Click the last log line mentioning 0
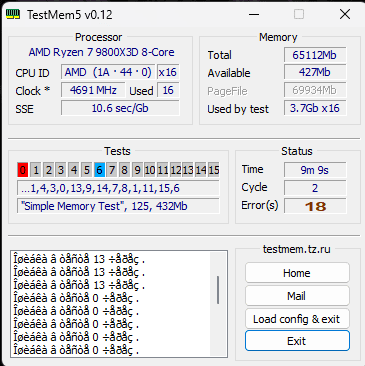Image resolution: width=365 pixels, height=366 pixels. coord(76,350)
